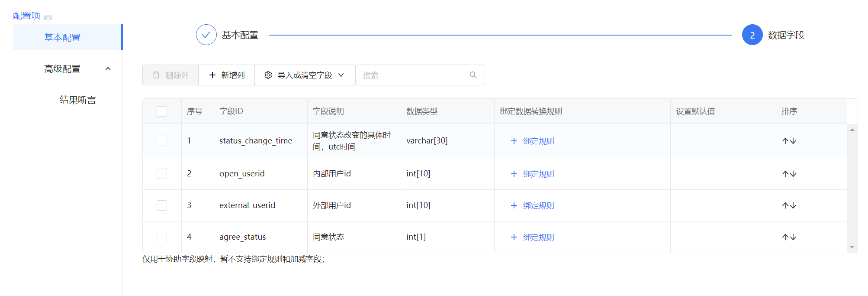Viewport: 868px width, 296px height.
Task: Click the step 2 数据字段 circle
Action: tap(752, 35)
